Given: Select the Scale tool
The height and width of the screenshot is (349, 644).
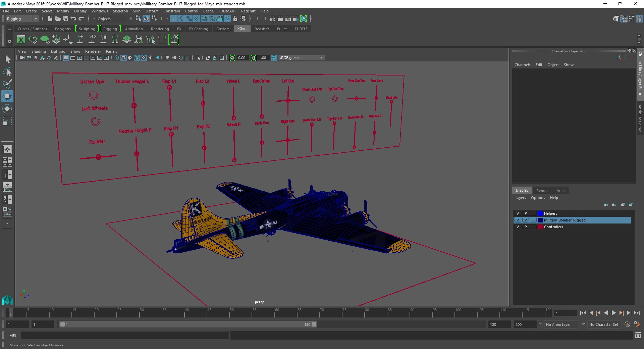Looking at the screenshot, I should pos(7,121).
